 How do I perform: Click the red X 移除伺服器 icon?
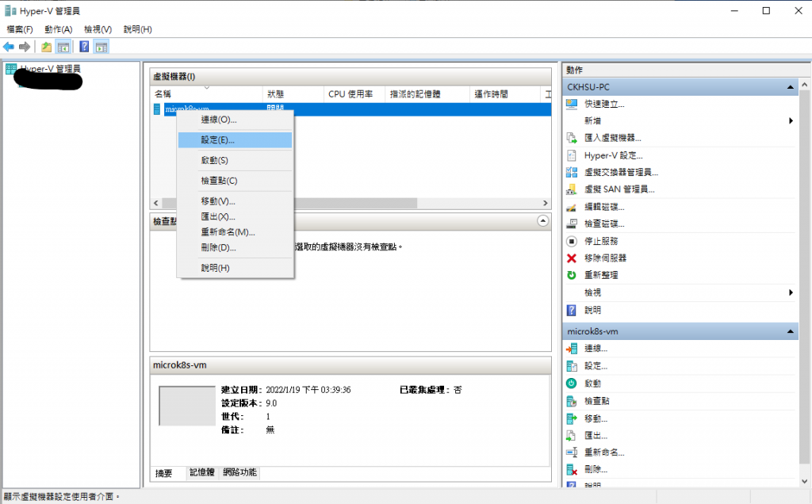point(572,258)
